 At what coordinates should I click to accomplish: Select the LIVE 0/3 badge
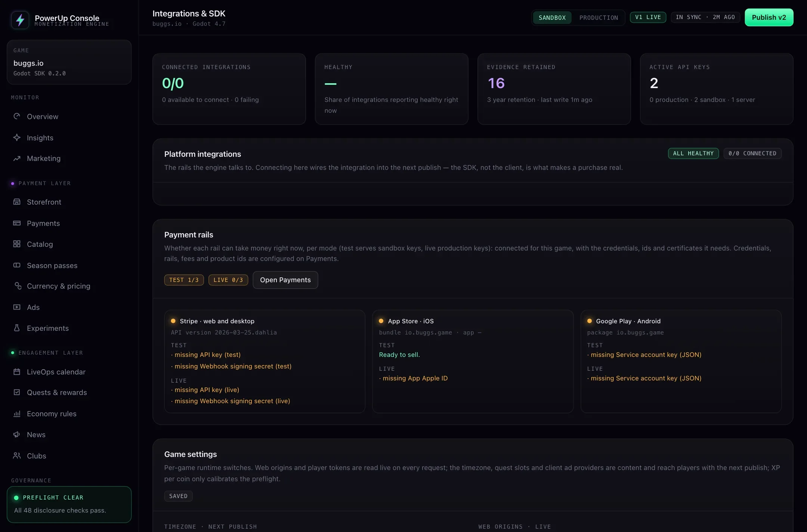(x=228, y=280)
